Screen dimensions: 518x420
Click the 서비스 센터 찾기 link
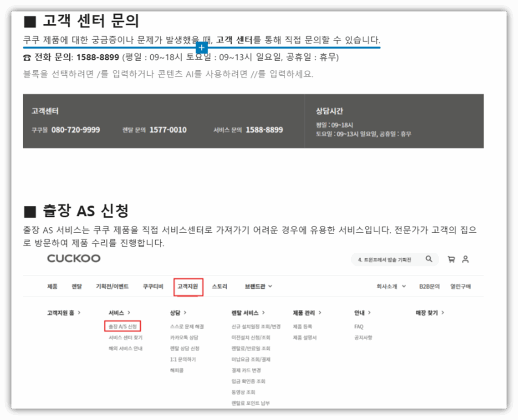coord(125,338)
